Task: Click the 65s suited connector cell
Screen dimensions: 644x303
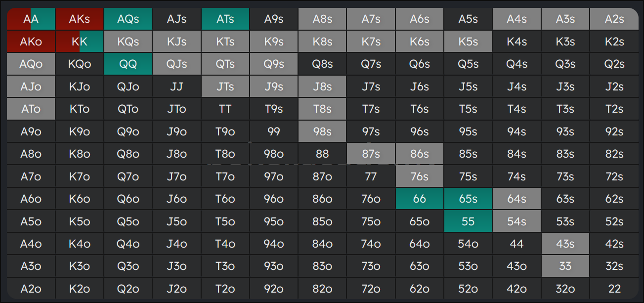Action: [x=468, y=199]
